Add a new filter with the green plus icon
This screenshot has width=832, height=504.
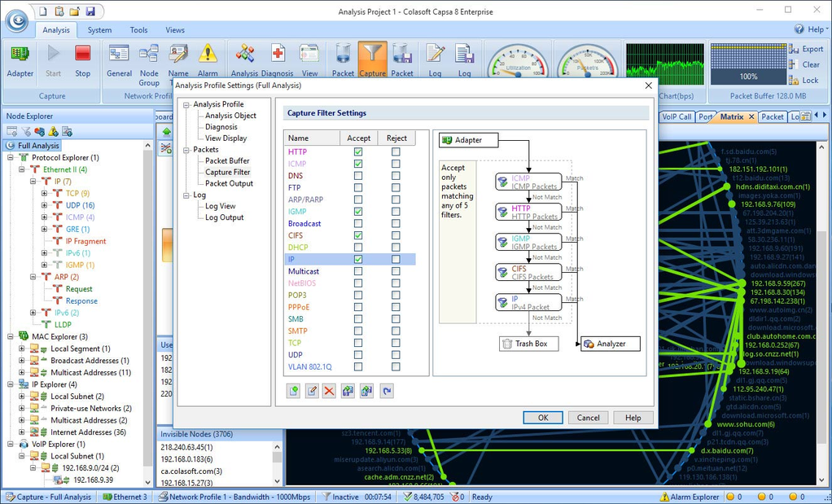293,391
